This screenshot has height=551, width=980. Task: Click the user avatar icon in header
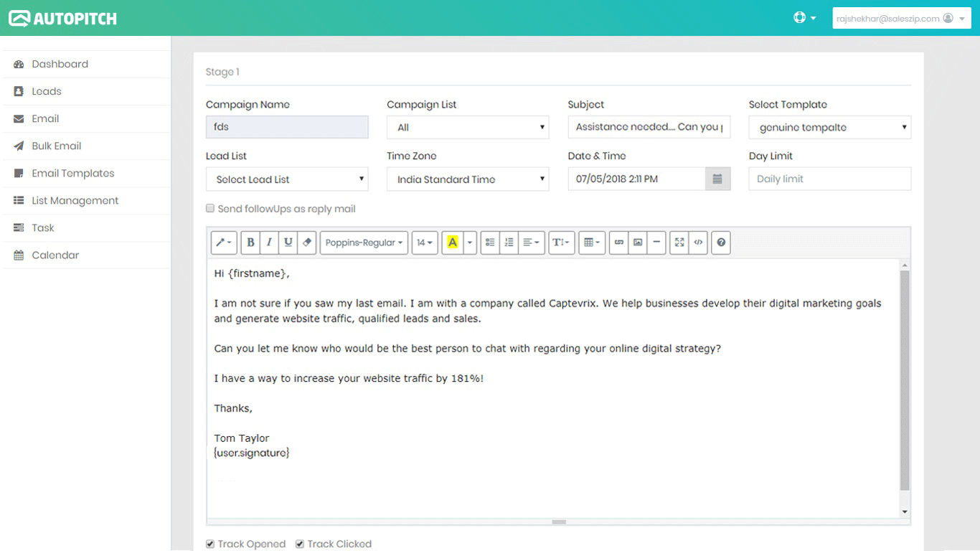point(948,19)
